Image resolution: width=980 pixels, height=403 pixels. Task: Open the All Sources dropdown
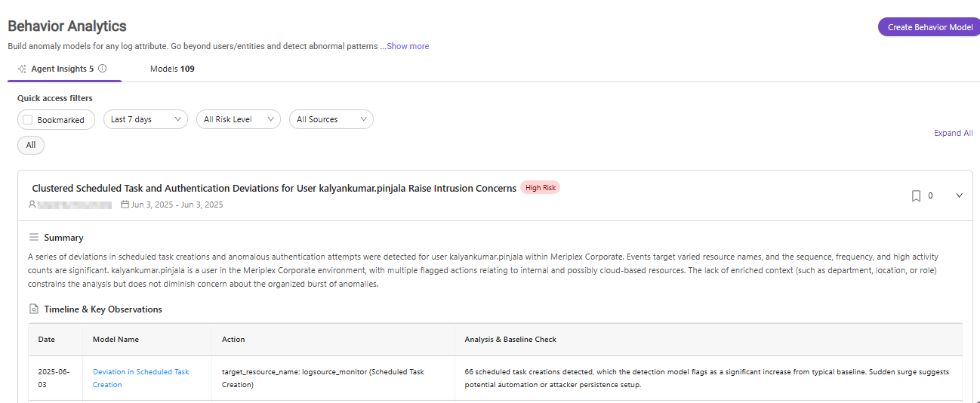point(331,119)
